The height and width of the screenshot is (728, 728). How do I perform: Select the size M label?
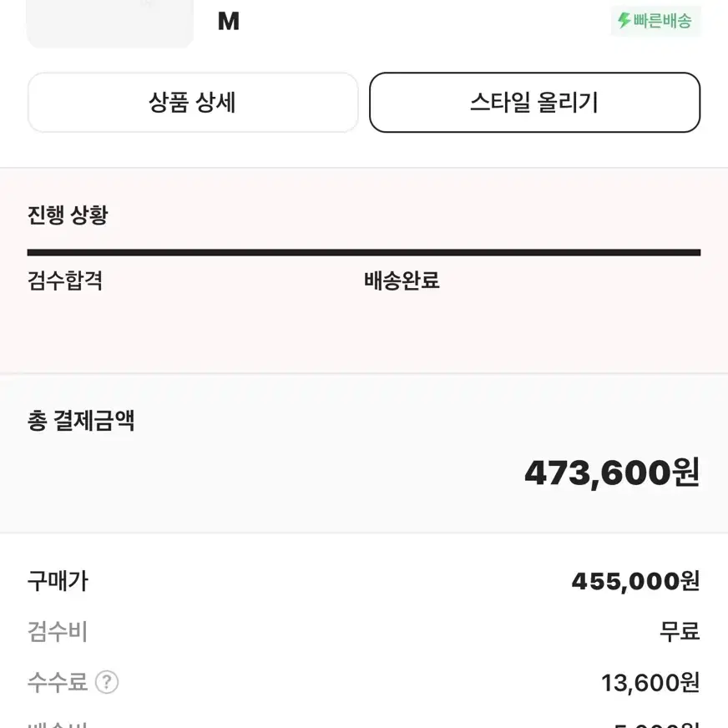[229, 22]
